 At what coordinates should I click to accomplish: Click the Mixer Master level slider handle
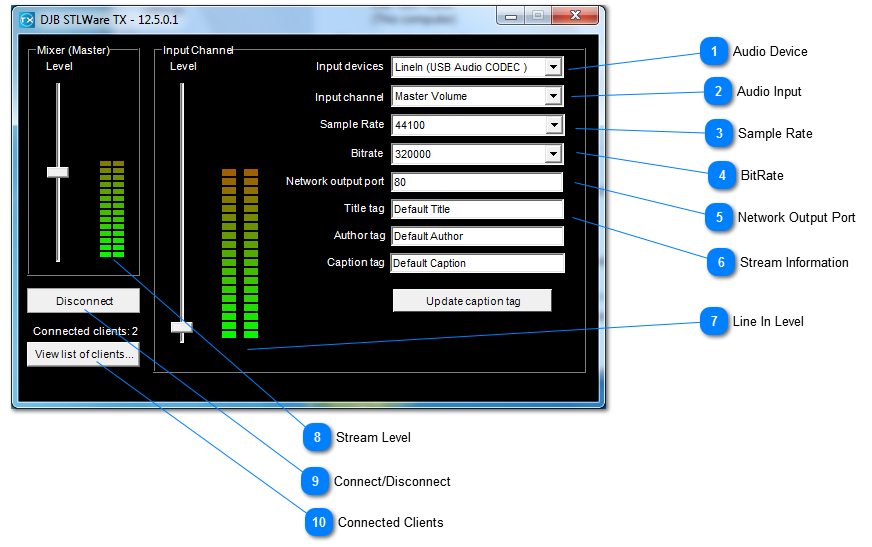[58, 172]
